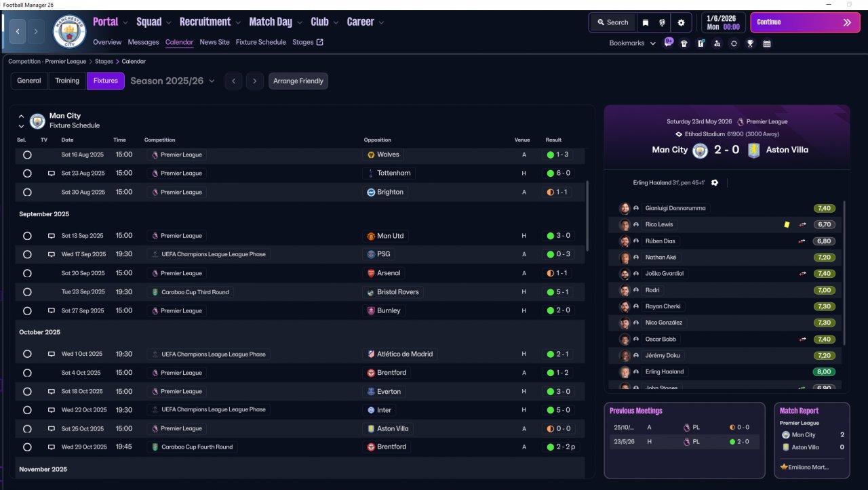Open the shirt bookmark icon
This screenshot has width=868, height=490.
pyautogui.click(x=684, y=43)
